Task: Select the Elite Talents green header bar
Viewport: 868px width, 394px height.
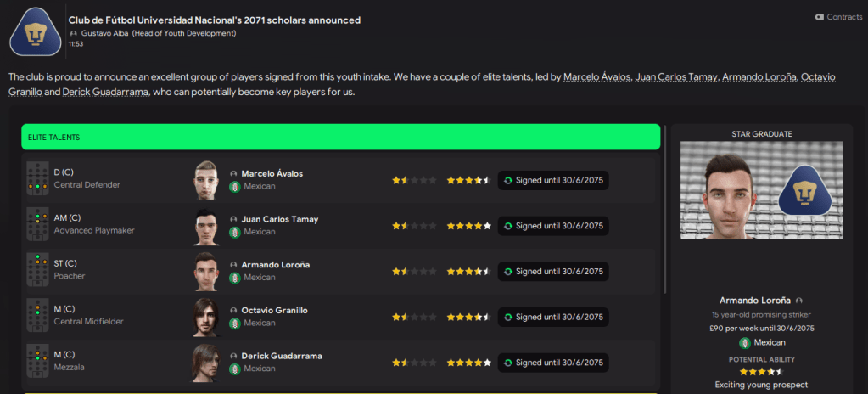Action: 340,137
